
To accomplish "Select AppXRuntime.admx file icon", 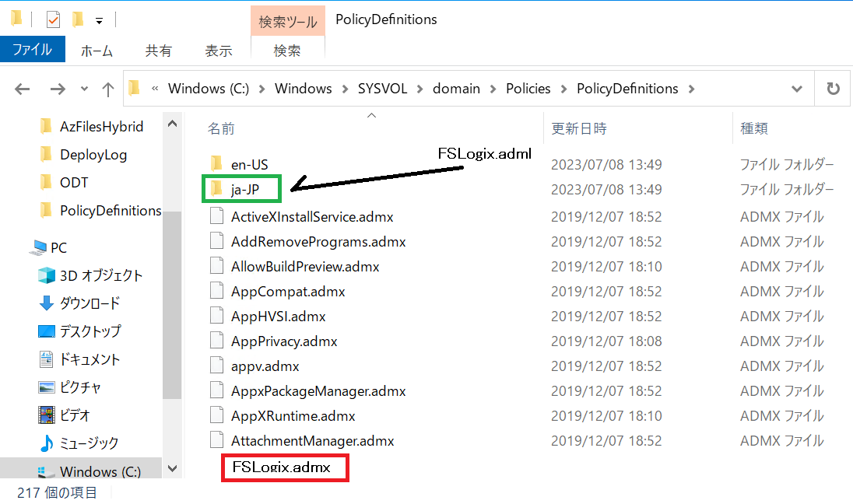I will coord(216,415).
